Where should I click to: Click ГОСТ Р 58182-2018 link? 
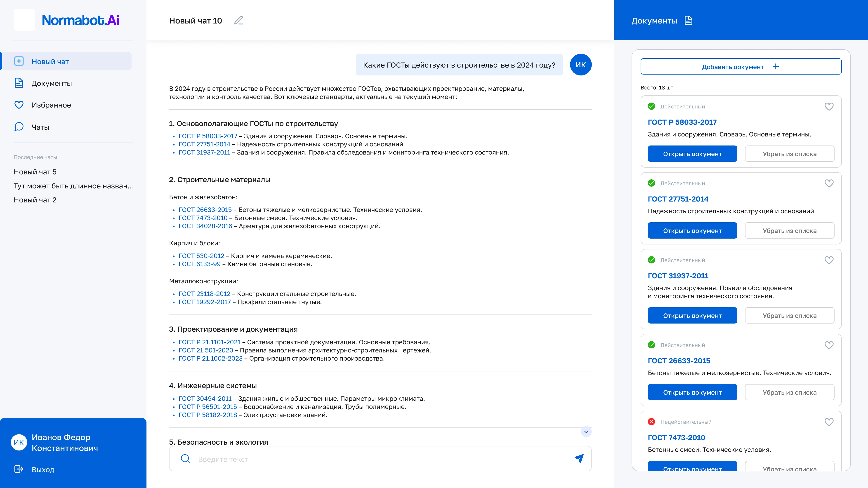click(x=208, y=415)
